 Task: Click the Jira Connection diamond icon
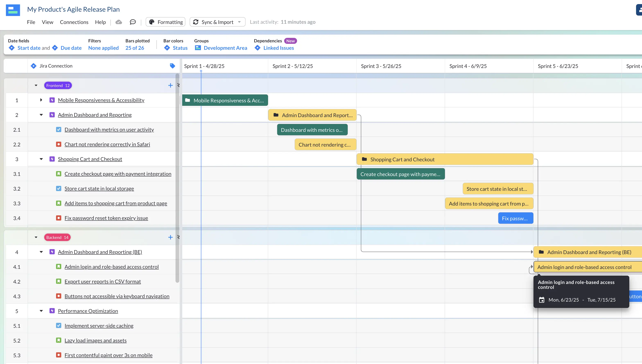coord(34,66)
